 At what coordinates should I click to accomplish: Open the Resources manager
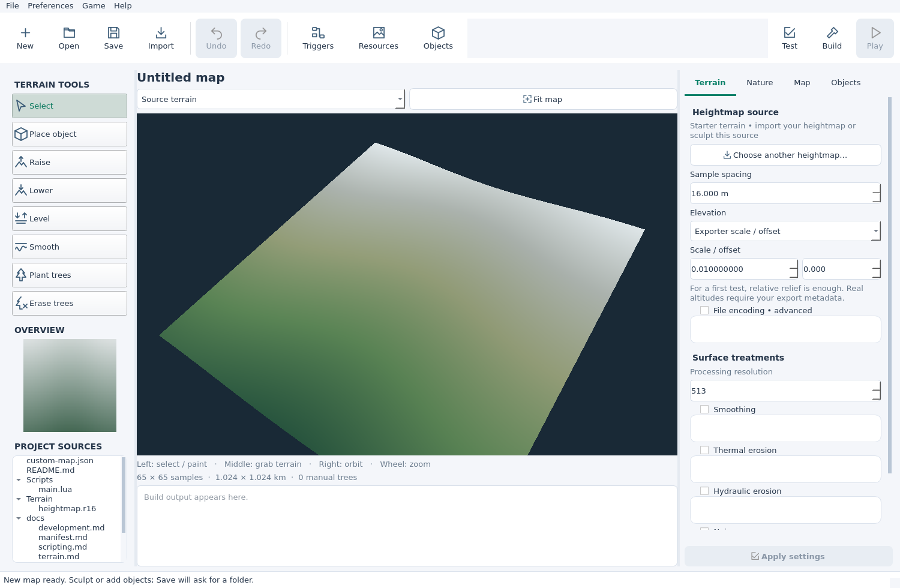coord(378,38)
